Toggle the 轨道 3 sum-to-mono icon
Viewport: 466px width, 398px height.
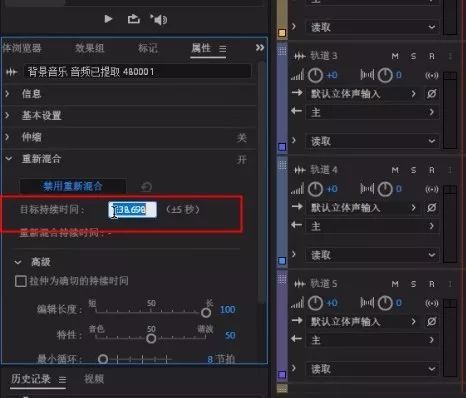[432, 76]
